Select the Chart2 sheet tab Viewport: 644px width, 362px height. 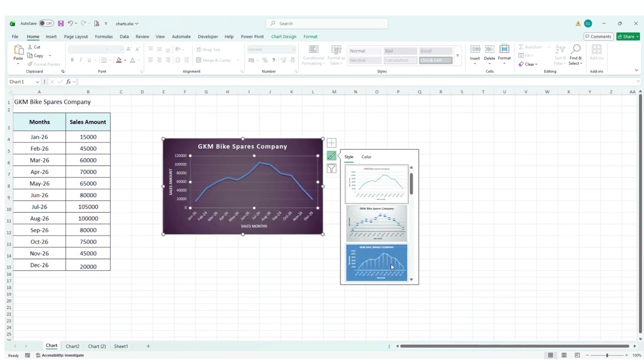tap(72, 346)
